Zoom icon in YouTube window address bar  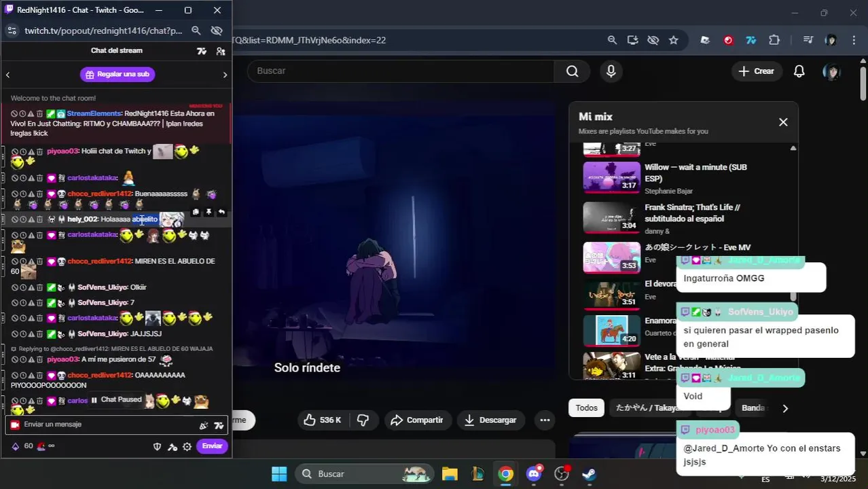pos(612,40)
